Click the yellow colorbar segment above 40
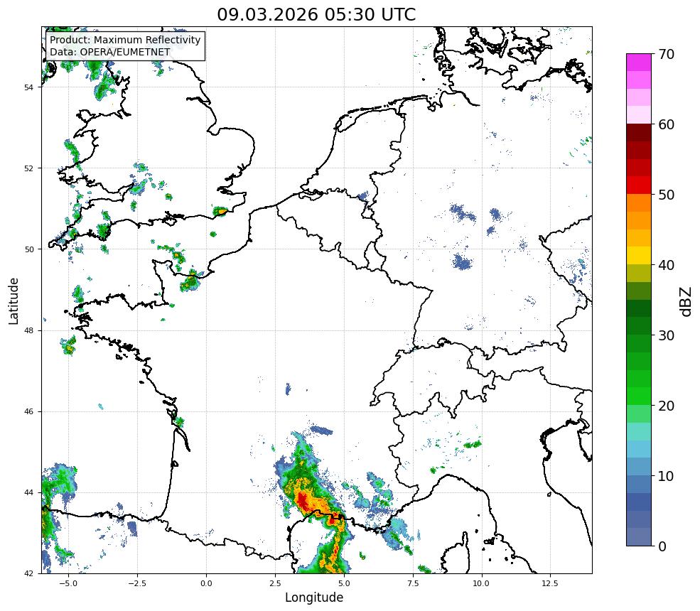The width and height of the screenshot is (700, 611). pyautogui.click(x=639, y=256)
